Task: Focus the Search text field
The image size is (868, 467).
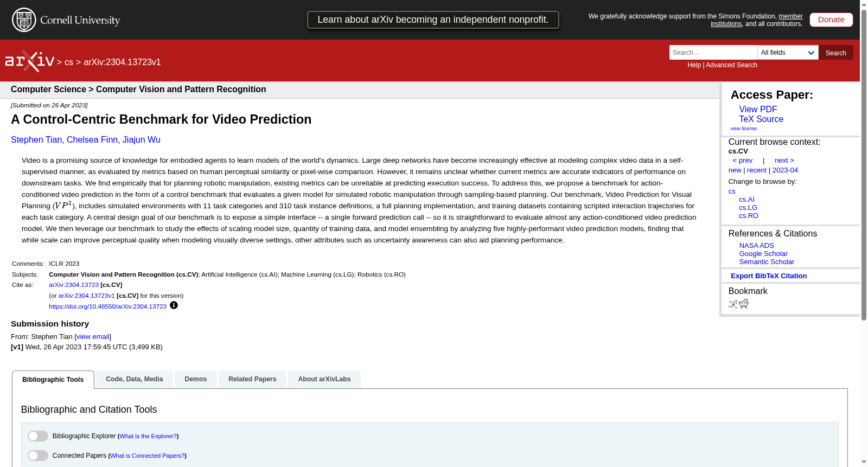Action: click(713, 53)
